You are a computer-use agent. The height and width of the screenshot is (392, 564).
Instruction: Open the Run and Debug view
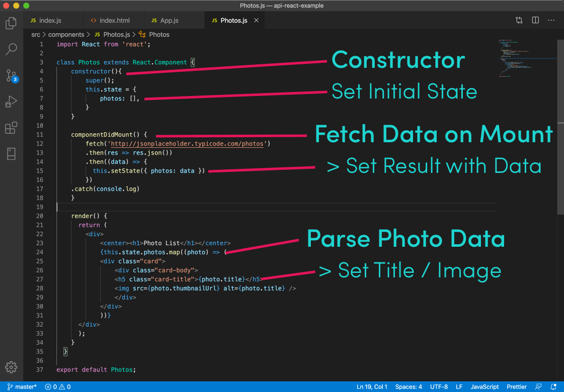pyautogui.click(x=11, y=102)
